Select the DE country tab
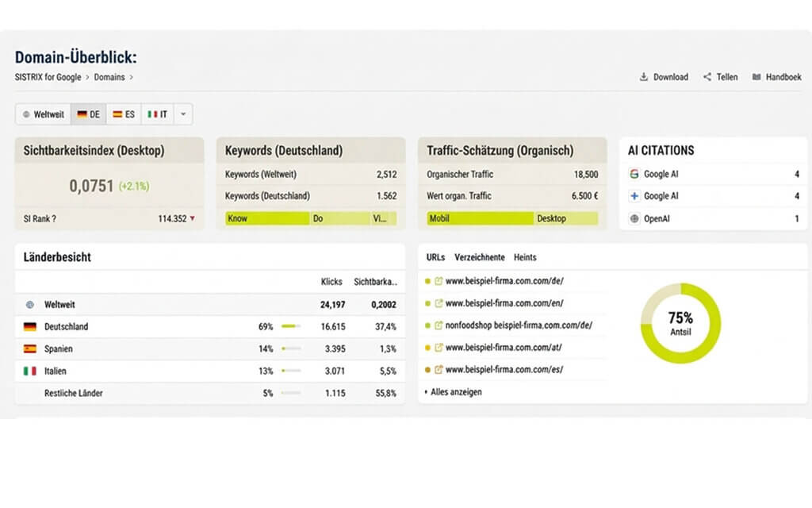812x508 pixels. click(89, 114)
